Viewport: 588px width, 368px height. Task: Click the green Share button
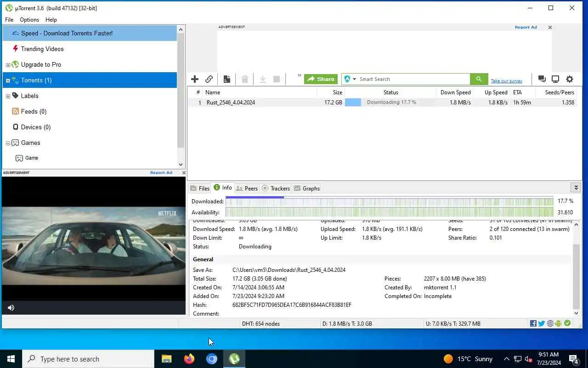321,79
